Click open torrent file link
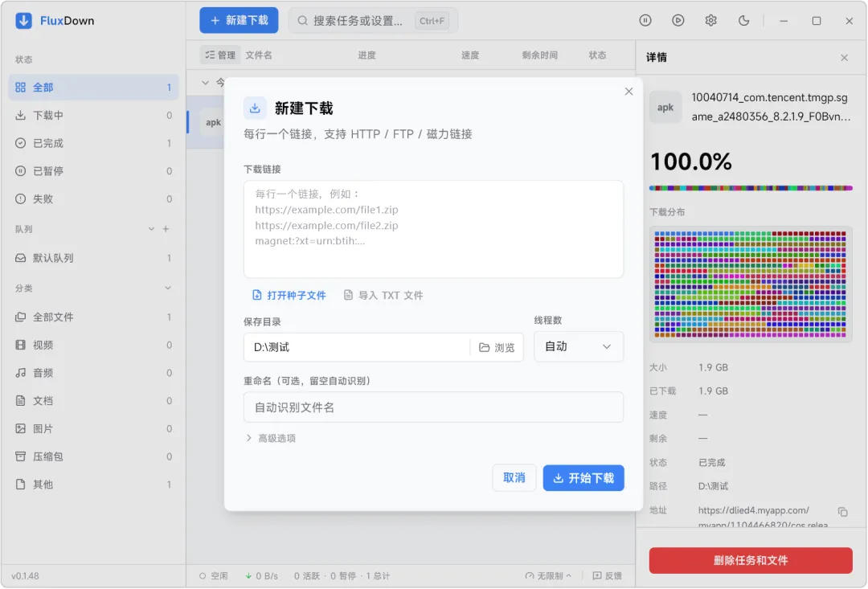The image size is (868, 589). coord(289,295)
